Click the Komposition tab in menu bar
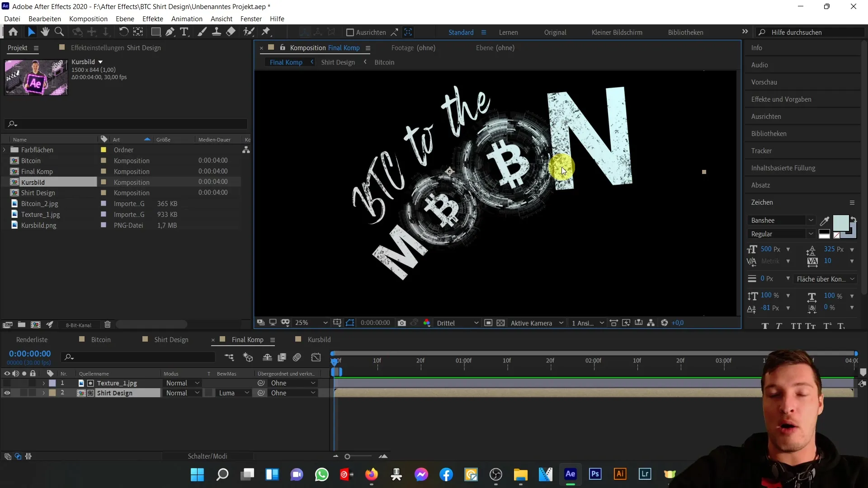 click(x=88, y=19)
